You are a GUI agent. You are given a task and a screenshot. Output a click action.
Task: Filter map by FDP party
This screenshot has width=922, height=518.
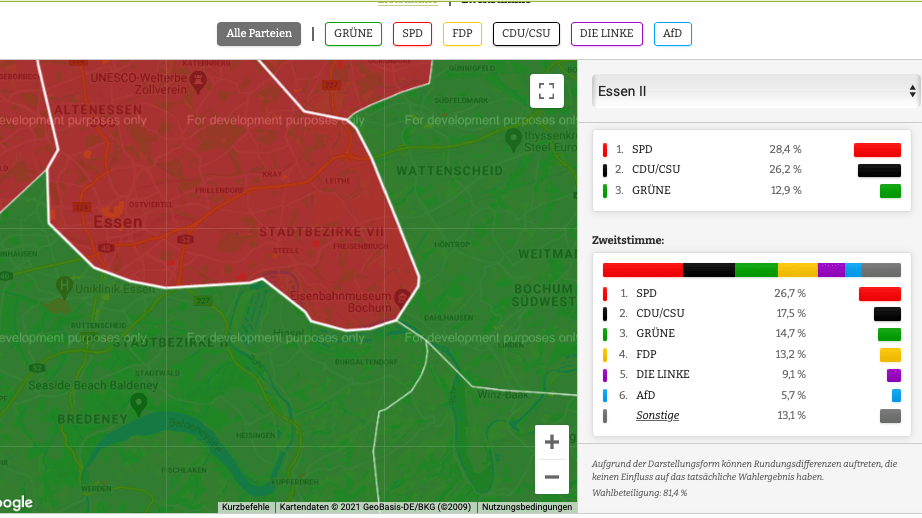462,34
